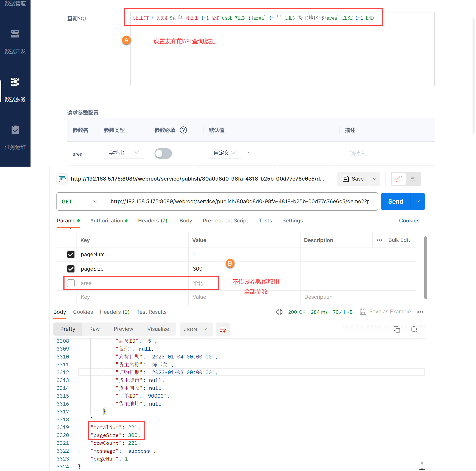Open the 数据开发 sidebar icon

pyautogui.click(x=15, y=34)
